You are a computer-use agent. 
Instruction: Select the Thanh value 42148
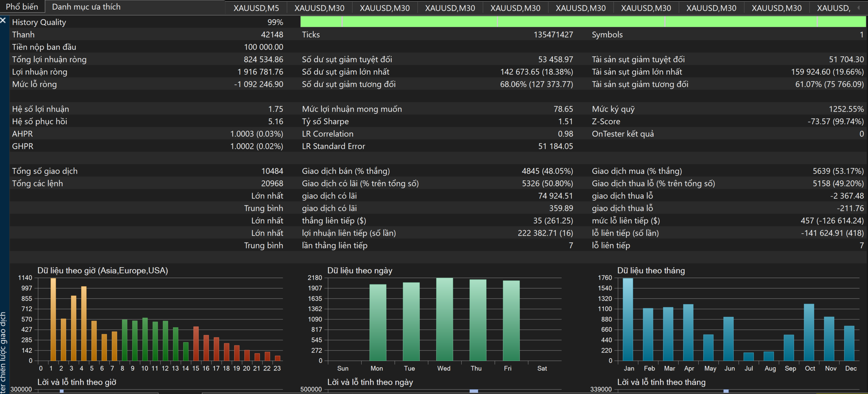(272, 35)
